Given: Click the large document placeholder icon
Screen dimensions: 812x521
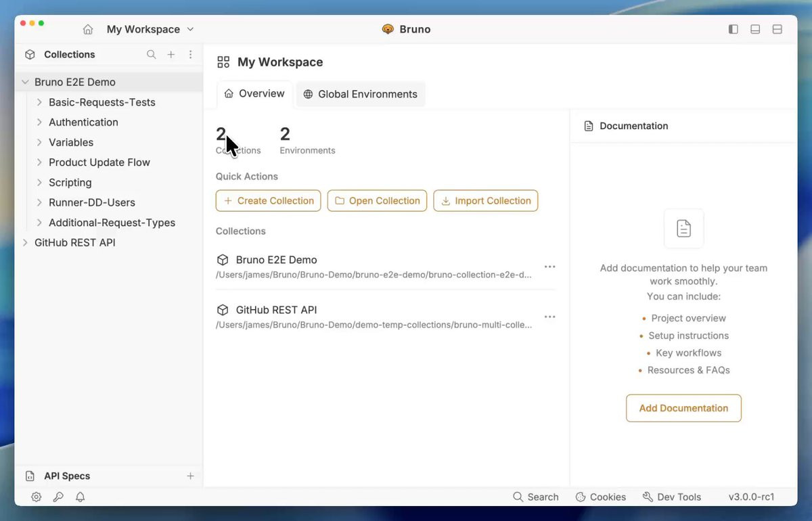Looking at the screenshot, I should [x=683, y=229].
